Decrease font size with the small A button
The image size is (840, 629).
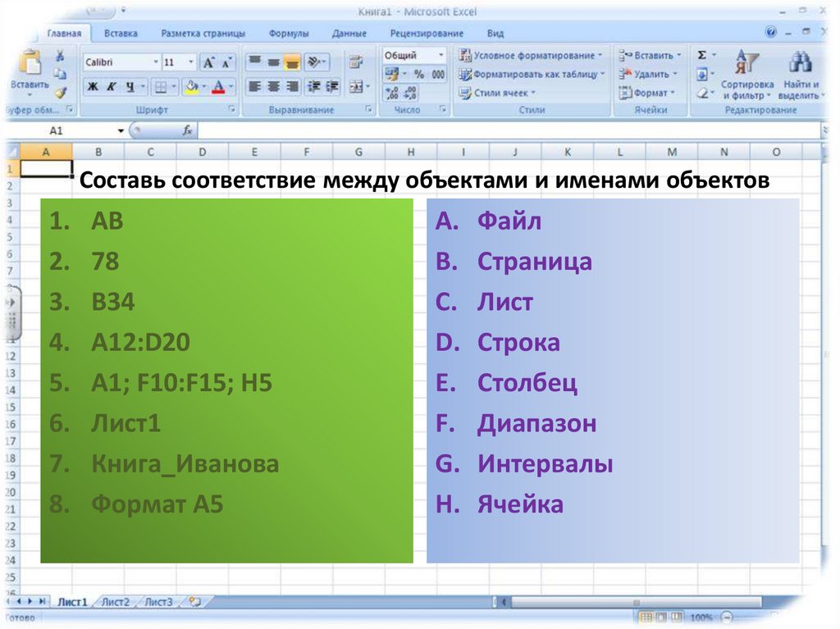(226, 63)
